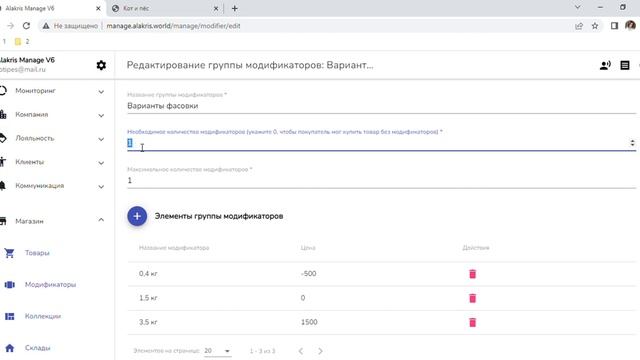Screen dimensions: 640x360
Task: Open Товары shopping cart item
Action: pyautogui.click(x=9, y=253)
